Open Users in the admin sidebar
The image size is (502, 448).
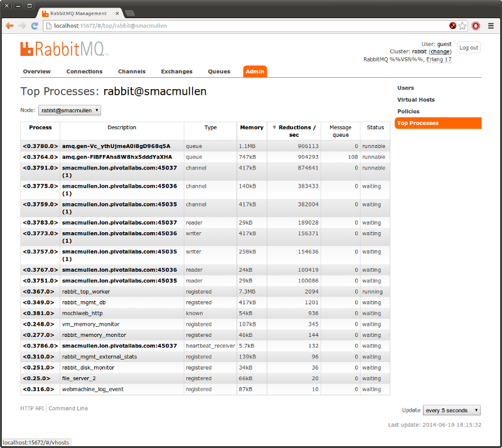coord(405,88)
